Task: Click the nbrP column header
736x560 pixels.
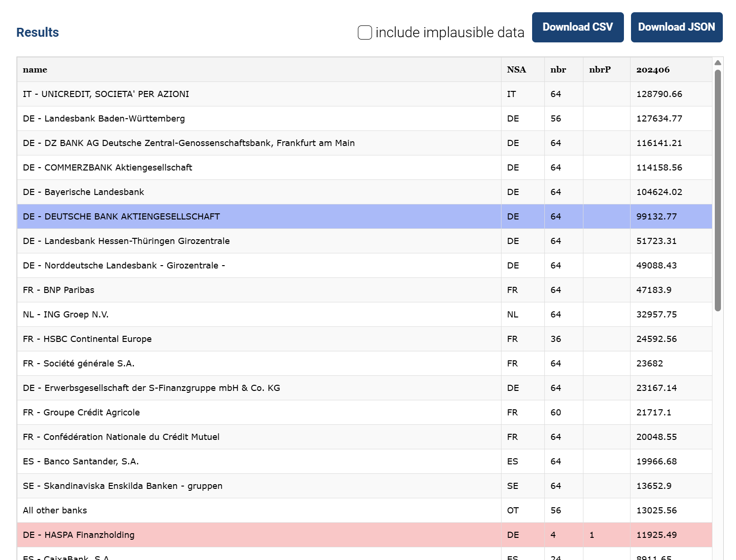Action: (599, 70)
